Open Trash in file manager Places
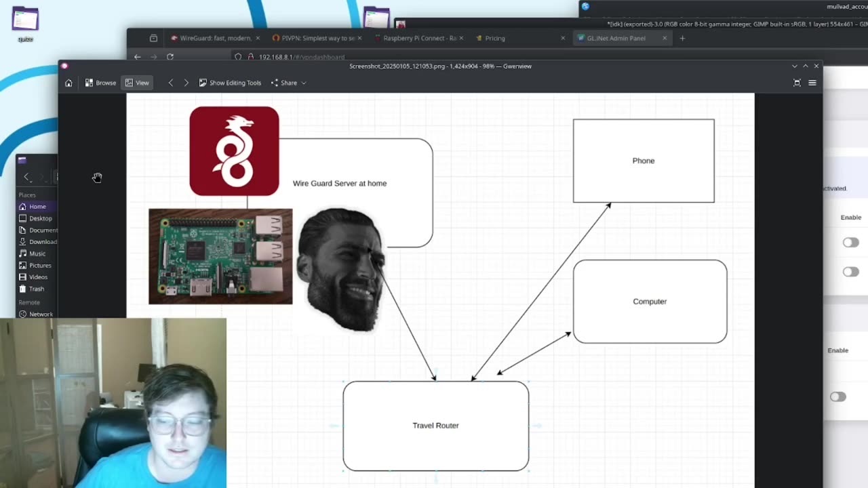This screenshot has height=488, width=868. click(36, 289)
